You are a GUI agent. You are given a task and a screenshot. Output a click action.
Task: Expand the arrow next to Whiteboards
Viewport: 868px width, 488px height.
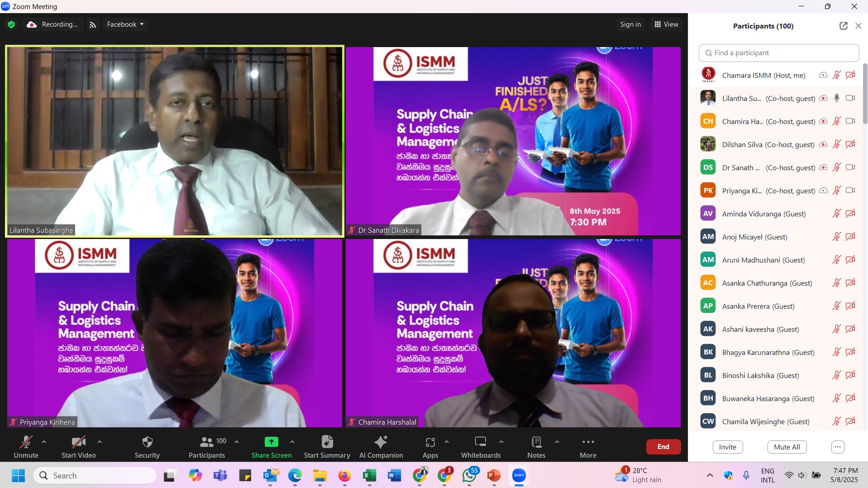click(501, 442)
